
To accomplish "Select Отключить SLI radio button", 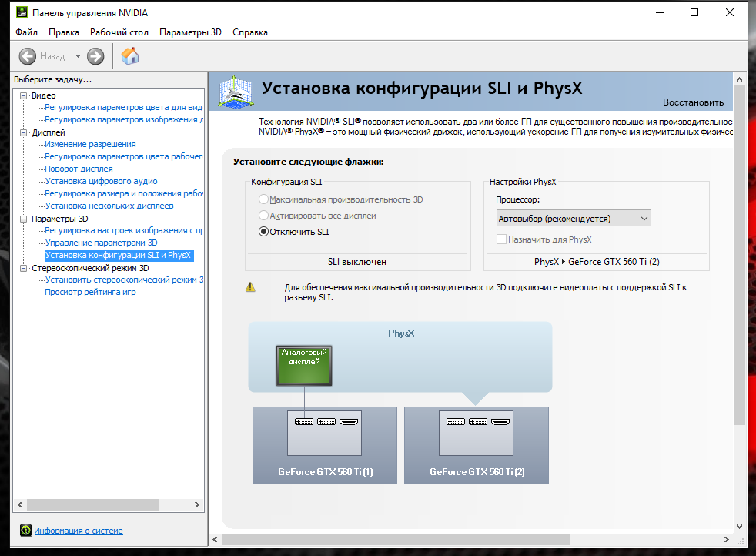I will [x=263, y=232].
